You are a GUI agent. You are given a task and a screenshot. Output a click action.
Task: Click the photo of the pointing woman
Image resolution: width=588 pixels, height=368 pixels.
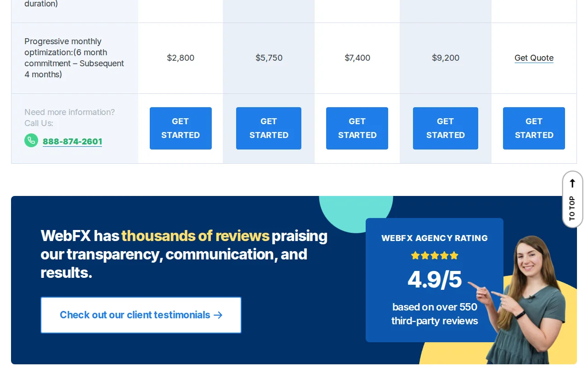pos(526,299)
